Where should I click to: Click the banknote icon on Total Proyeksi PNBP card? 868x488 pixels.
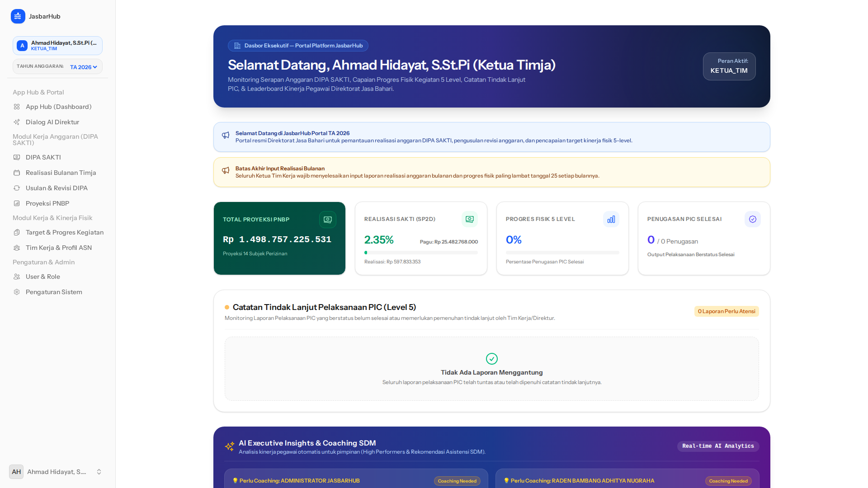click(328, 220)
